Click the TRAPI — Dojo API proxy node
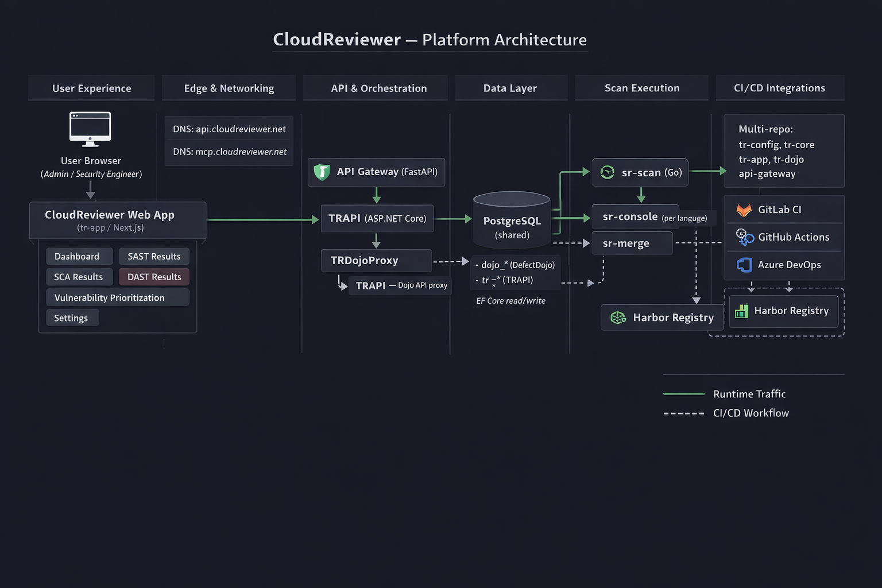 coord(400,285)
